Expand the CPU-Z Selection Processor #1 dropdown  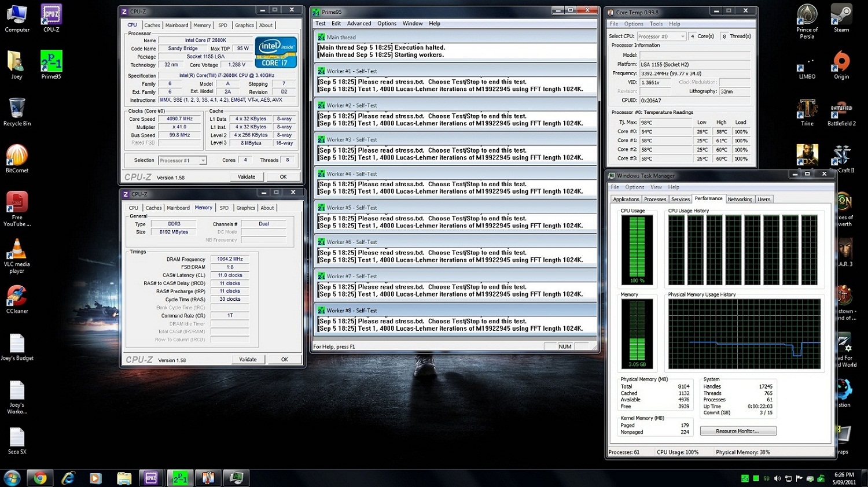(x=203, y=160)
